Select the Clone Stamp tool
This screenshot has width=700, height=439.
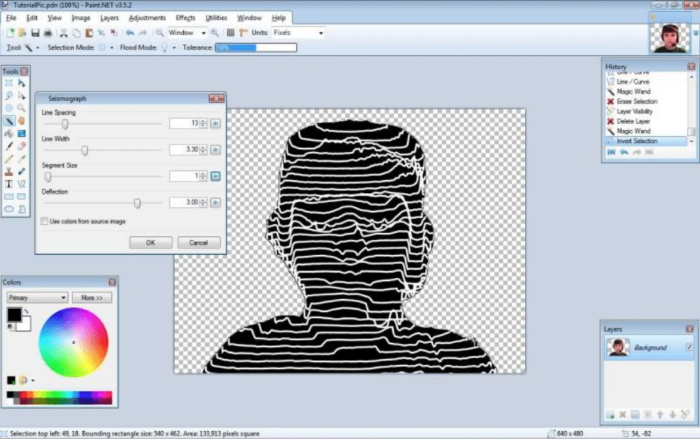pyautogui.click(x=8, y=171)
